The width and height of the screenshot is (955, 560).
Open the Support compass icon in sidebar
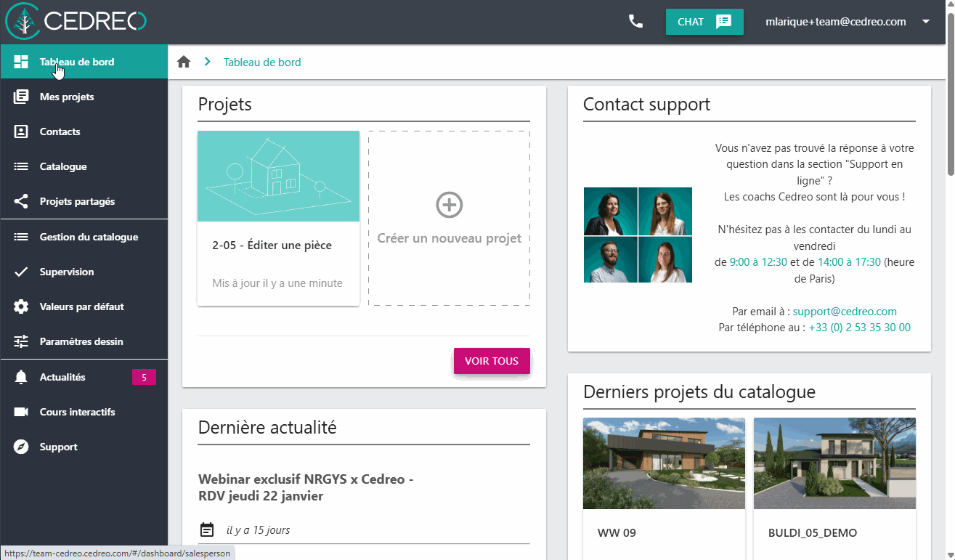(21, 447)
